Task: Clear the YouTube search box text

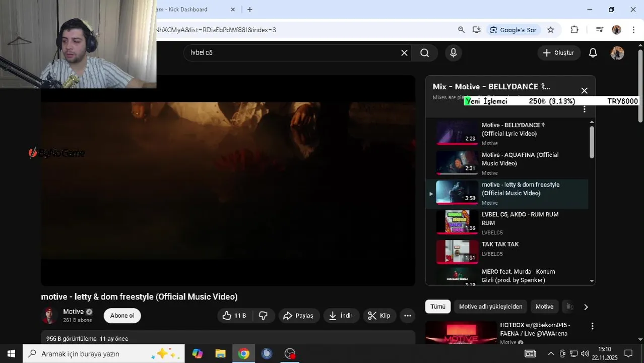Action: tap(404, 53)
